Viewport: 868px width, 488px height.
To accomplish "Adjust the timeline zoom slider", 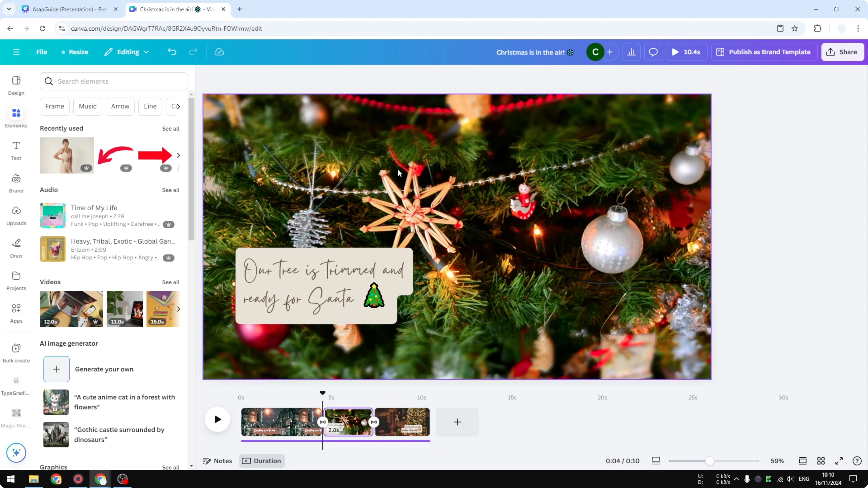I will [x=710, y=461].
